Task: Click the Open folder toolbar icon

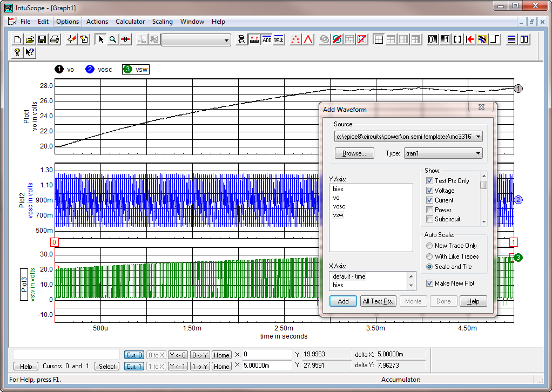Action: 30,39
